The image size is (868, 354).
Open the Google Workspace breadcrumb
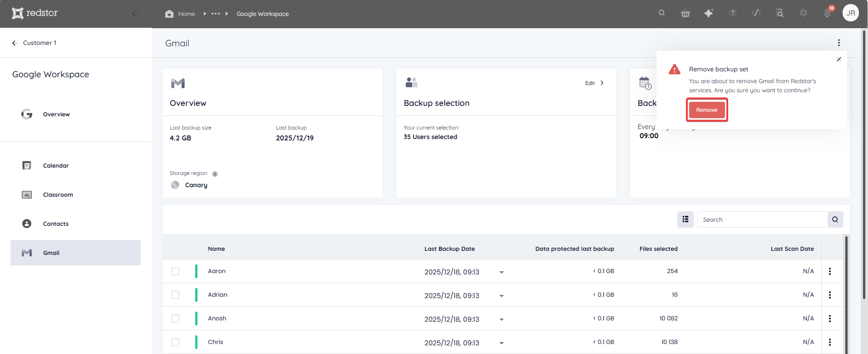click(262, 14)
